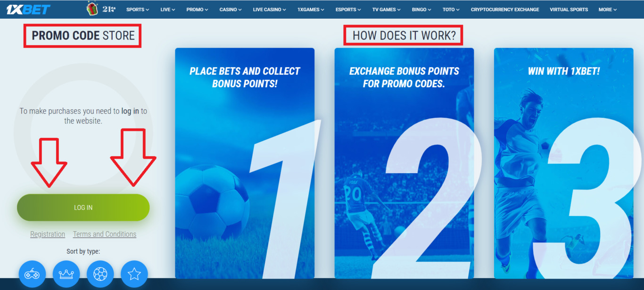Viewport: 644px width, 290px height.
Task: Sort by star icon type
Action: coord(134,274)
